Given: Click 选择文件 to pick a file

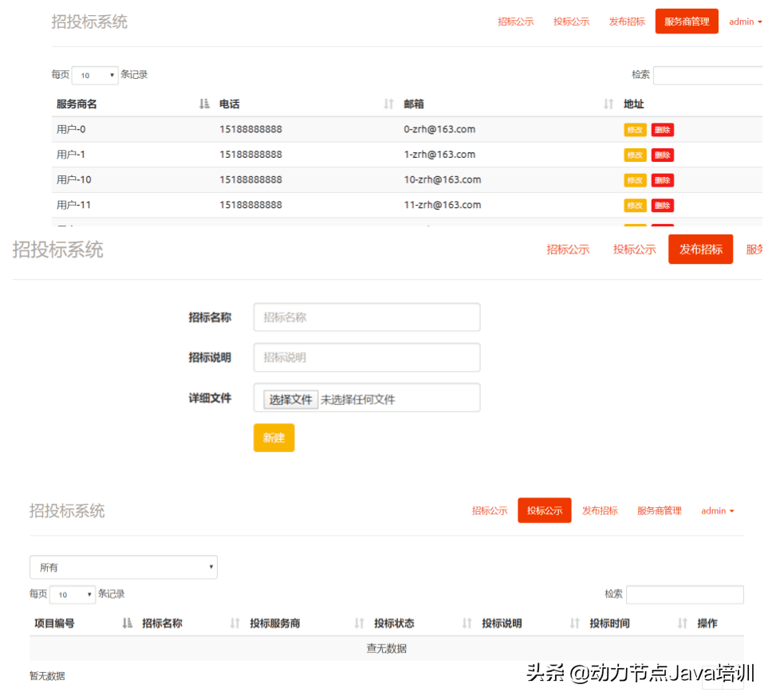Looking at the screenshot, I should tap(290, 398).
